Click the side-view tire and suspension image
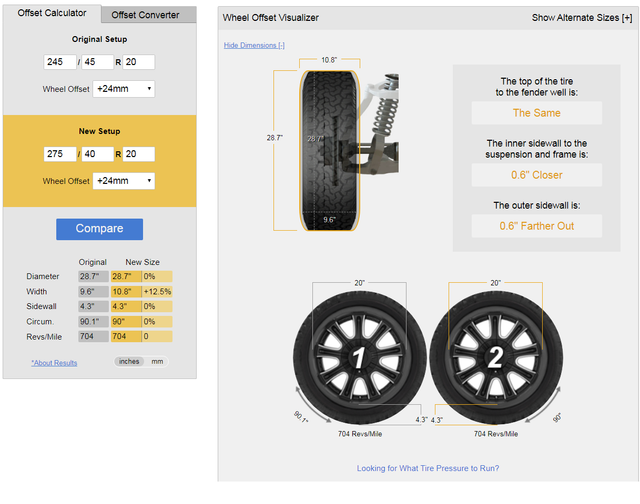Screen dimensions: 640x504 pyautogui.click(x=349, y=151)
